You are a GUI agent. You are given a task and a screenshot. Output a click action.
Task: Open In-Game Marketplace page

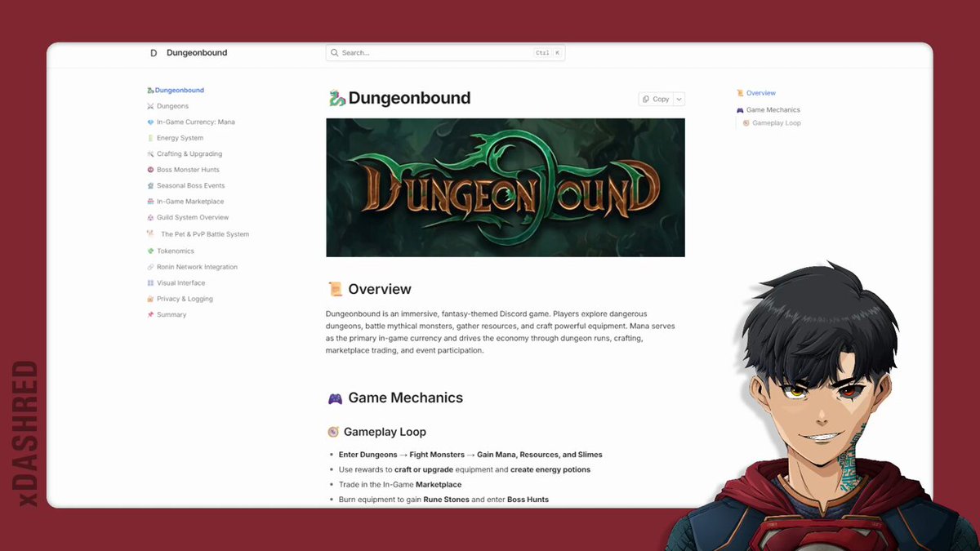190,202
